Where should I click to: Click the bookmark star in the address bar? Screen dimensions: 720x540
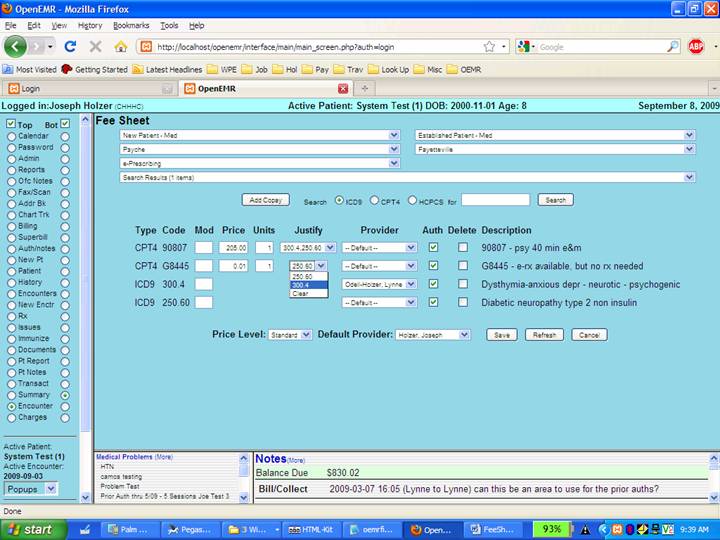(x=489, y=46)
